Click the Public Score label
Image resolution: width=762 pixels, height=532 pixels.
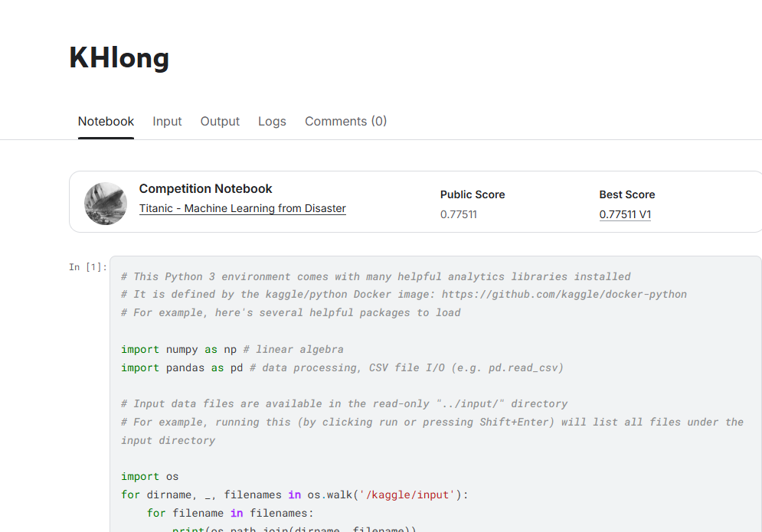[473, 194]
